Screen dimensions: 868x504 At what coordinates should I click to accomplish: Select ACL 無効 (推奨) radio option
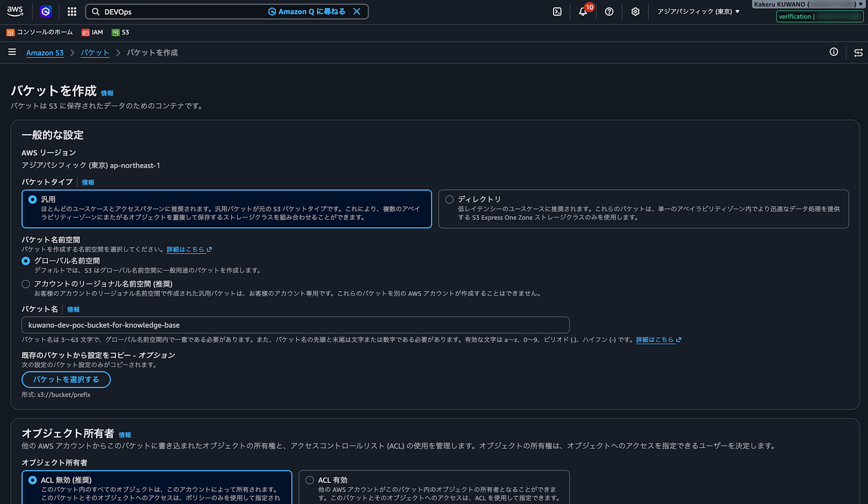point(33,480)
